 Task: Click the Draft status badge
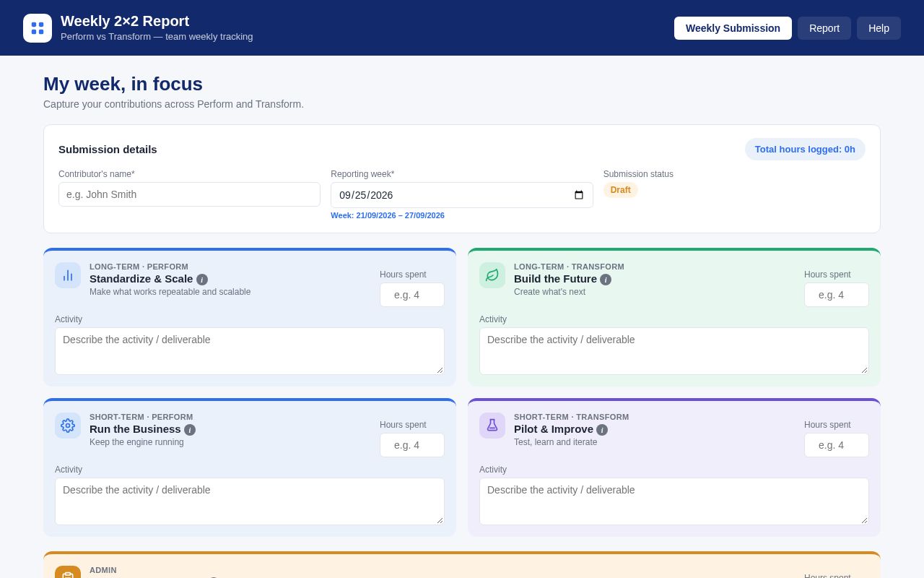[621, 190]
